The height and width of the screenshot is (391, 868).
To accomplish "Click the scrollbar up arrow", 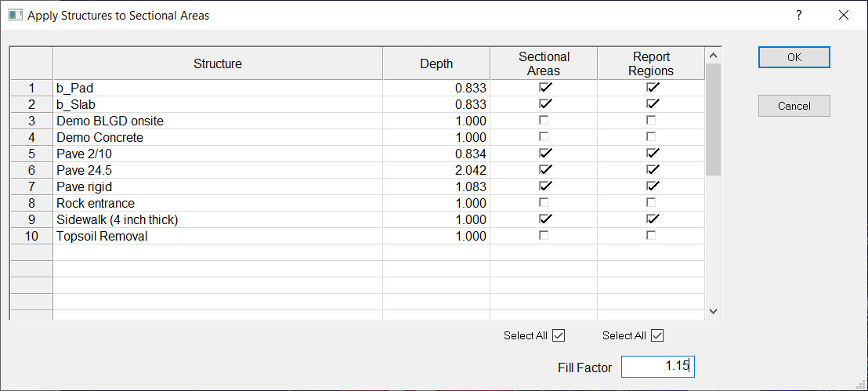I will 713,56.
